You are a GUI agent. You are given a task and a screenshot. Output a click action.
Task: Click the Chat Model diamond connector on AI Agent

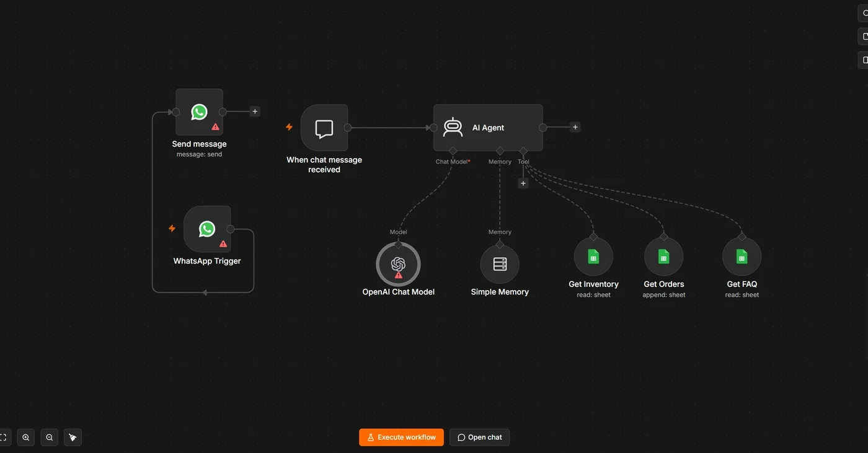tap(453, 151)
